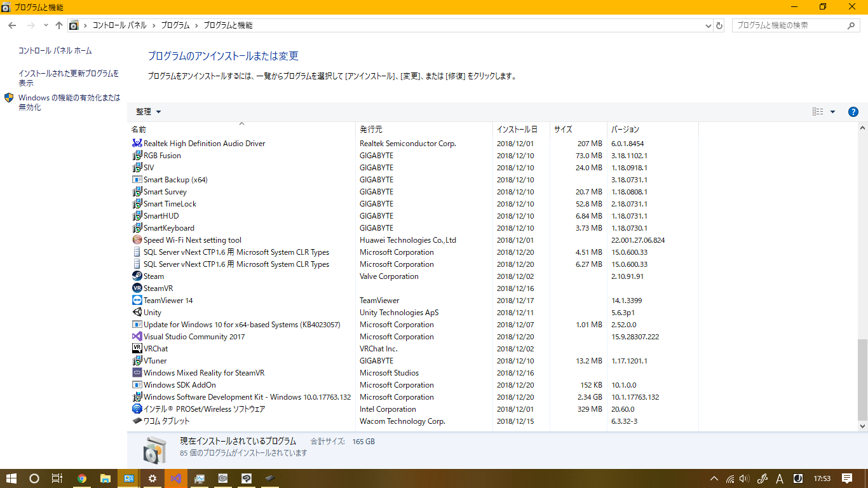Select the TeamViewer 14 icon

(x=137, y=301)
